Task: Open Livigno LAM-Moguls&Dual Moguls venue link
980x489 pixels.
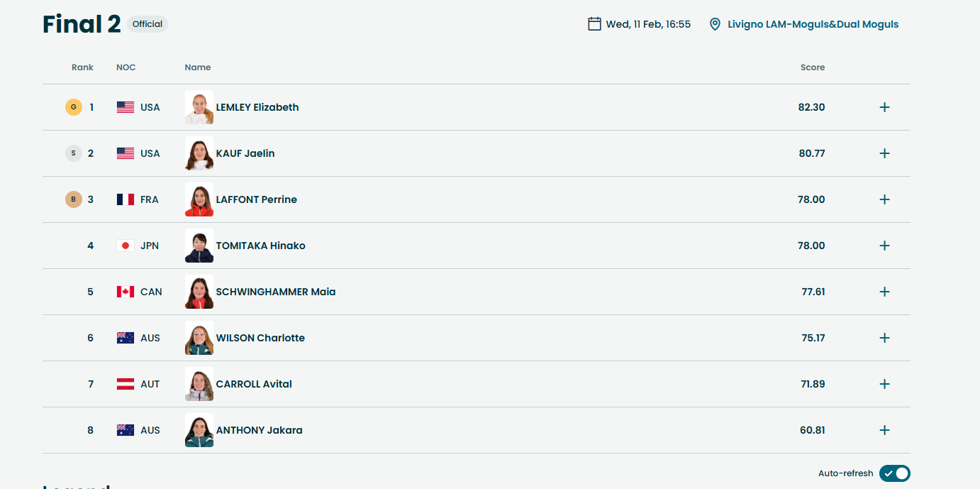Action: click(813, 24)
